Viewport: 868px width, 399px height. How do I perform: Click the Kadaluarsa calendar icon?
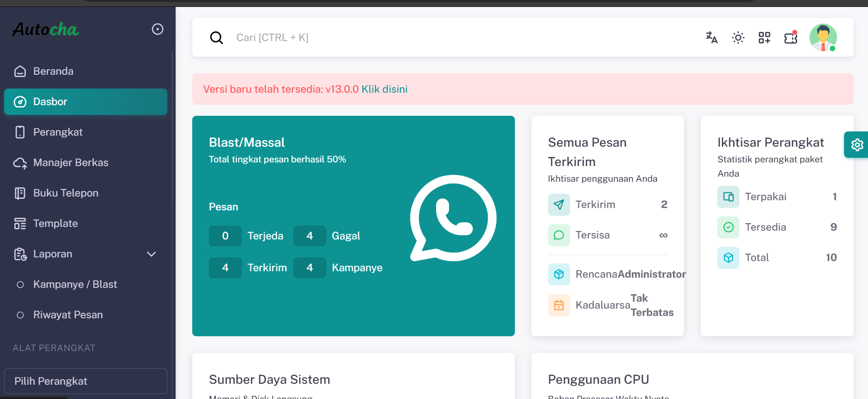[559, 305]
